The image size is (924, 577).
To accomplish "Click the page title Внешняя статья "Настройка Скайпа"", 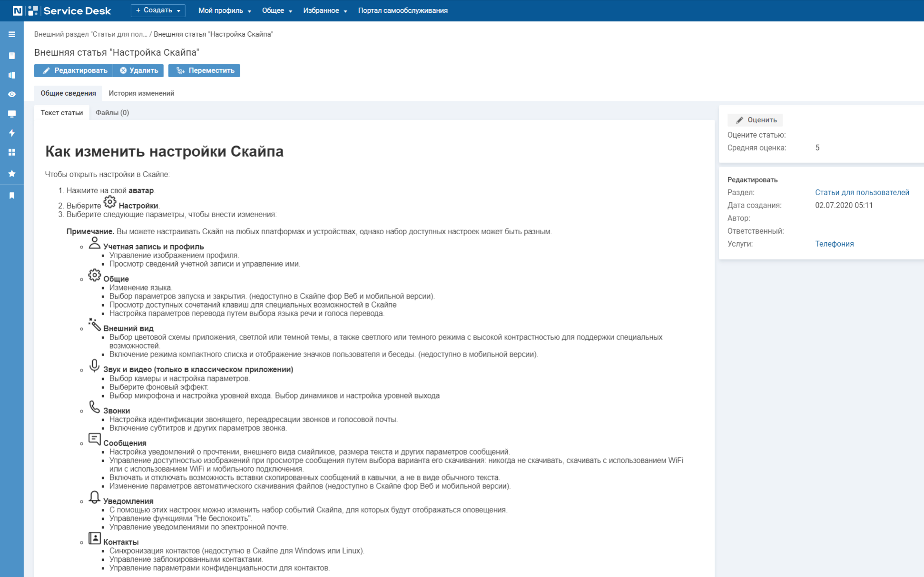I will (117, 52).
